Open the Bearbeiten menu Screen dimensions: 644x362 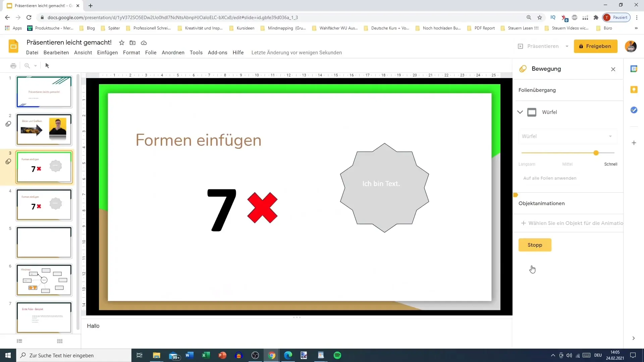click(x=56, y=53)
